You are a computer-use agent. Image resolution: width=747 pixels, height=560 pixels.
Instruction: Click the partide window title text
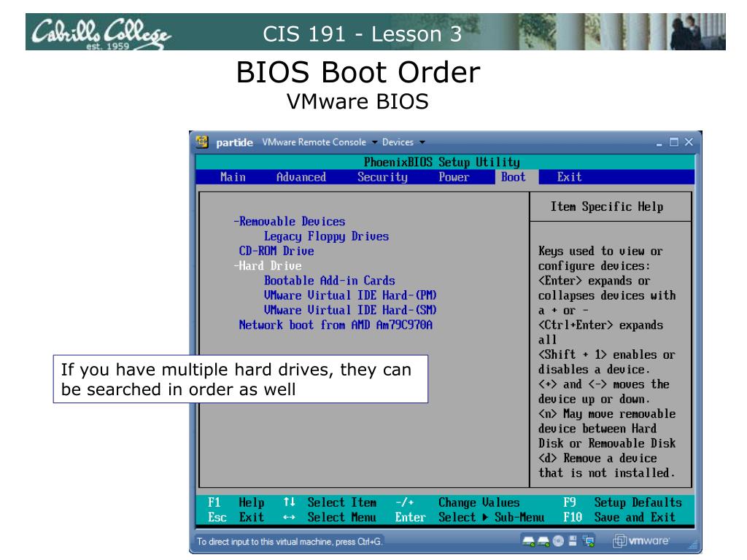click(x=234, y=142)
